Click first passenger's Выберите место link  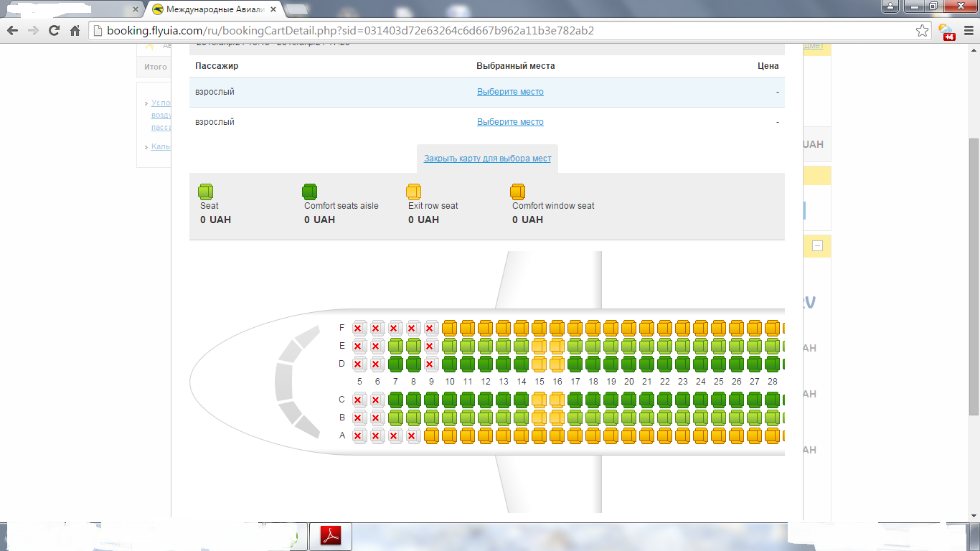[x=510, y=92]
